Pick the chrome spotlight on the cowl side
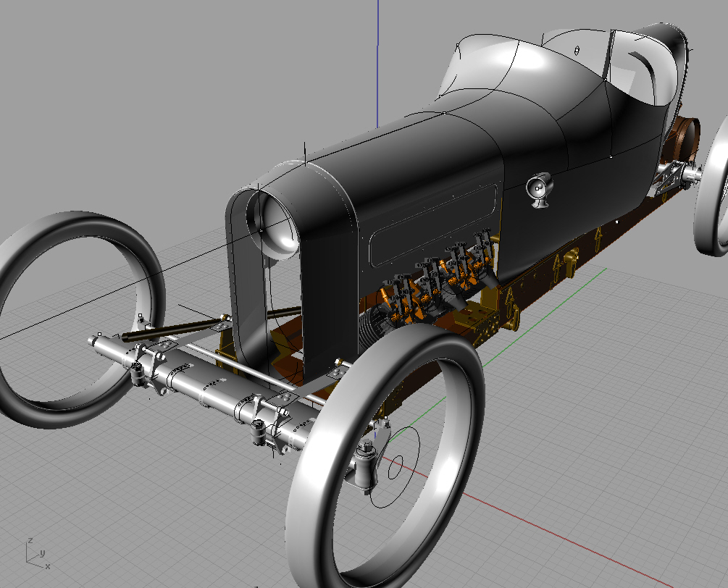The height and width of the screenshot is (588, 728). [538, 189]
